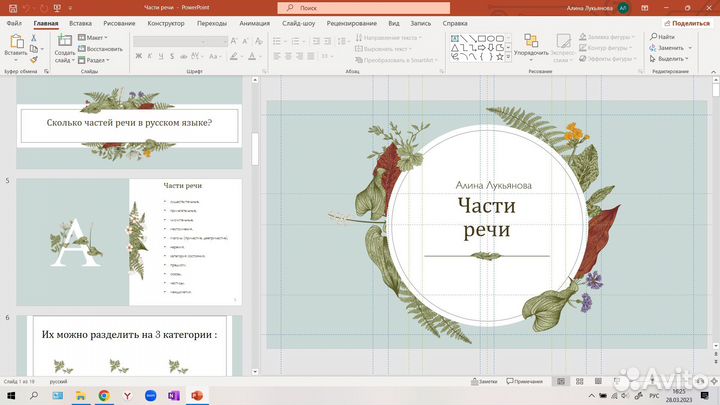Click the slide title text 'Части речи'
Screen dimensions: 720x405
point(487,217)
